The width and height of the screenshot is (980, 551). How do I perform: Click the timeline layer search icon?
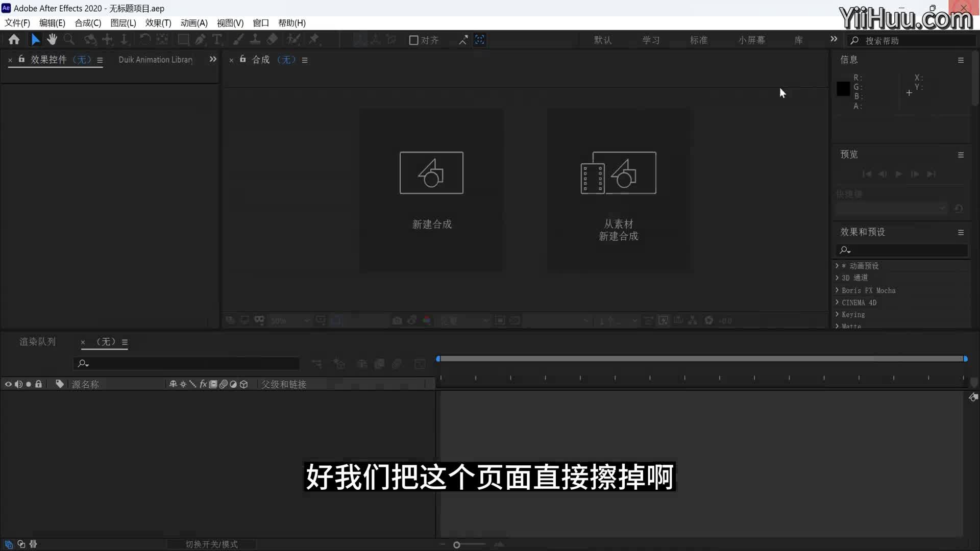pos(83,363)
